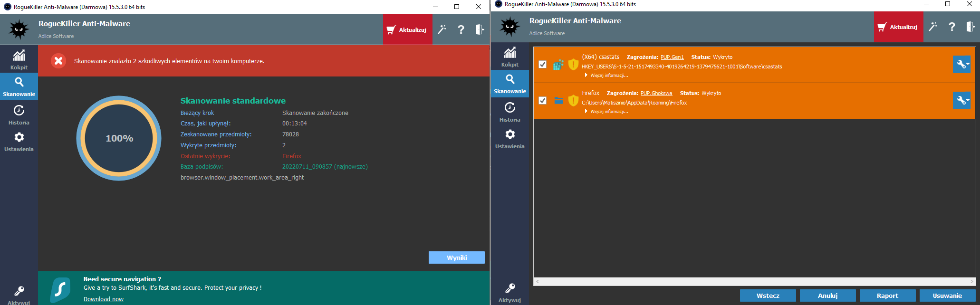This screenshot has width=980, height=305.
Task: Open Ustawienia in the left window sidebar
Action: 19,142
